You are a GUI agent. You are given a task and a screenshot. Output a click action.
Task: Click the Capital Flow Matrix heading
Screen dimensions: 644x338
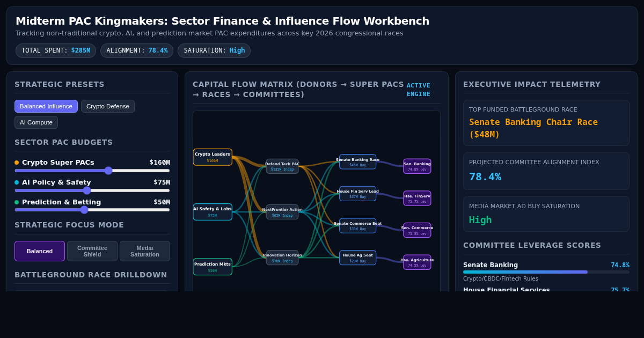click(x=298, y=90)
